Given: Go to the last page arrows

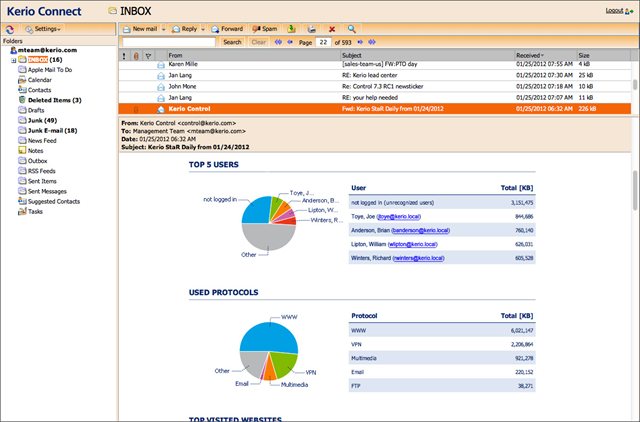Looking at the screenshot, I should (372, 42).
